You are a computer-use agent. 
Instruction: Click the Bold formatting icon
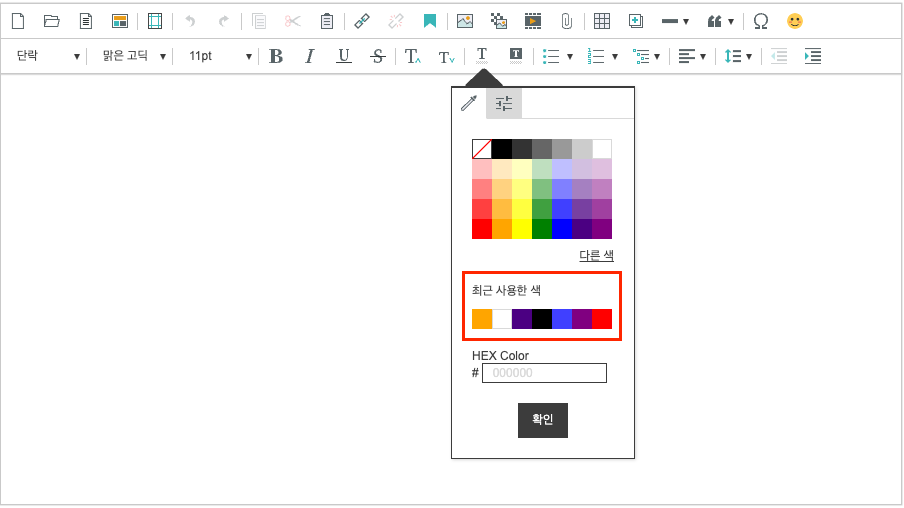click(x=276, y=56)
